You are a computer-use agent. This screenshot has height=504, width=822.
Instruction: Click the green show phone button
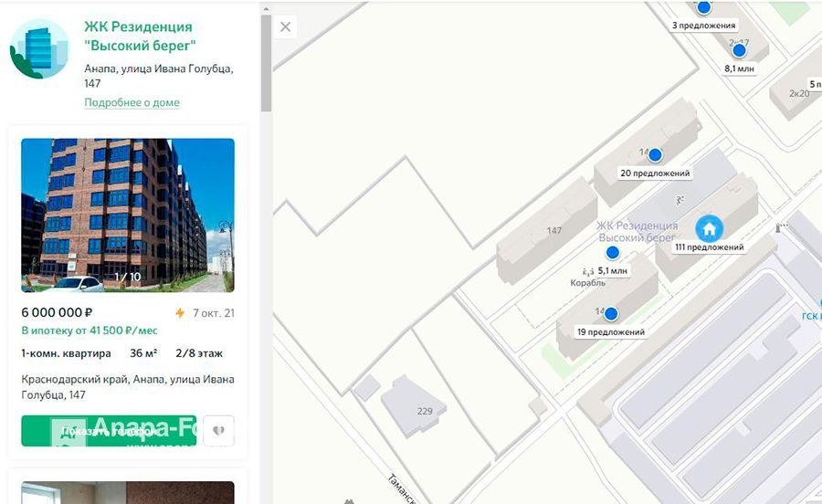click(109, 431)
